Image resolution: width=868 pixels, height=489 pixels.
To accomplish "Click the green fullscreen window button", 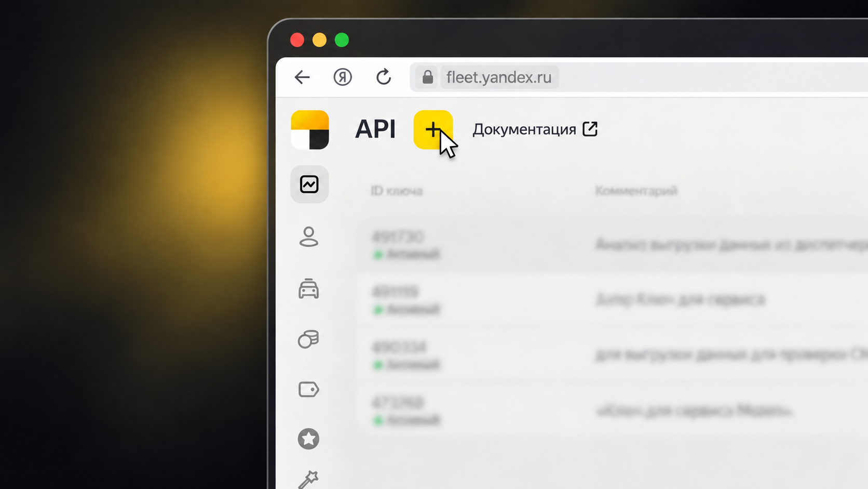I will pyautogui.click(x=342, y=40).
